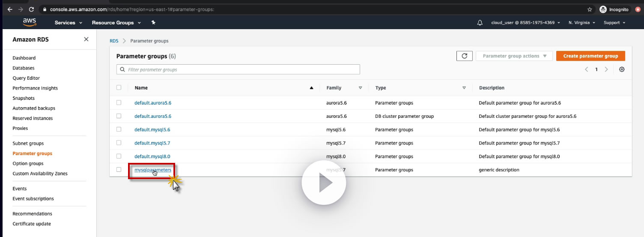
Task: Open Certificate update in sidebar
Action: coord(32,224)
